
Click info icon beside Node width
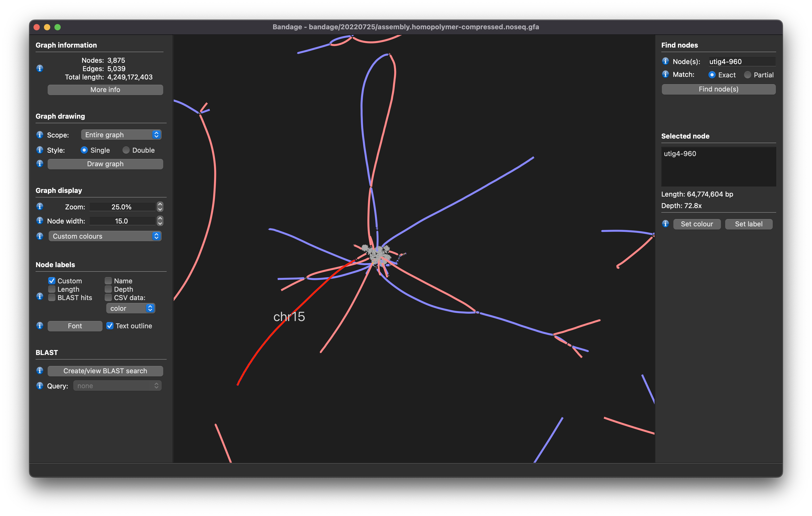point(40,221)
